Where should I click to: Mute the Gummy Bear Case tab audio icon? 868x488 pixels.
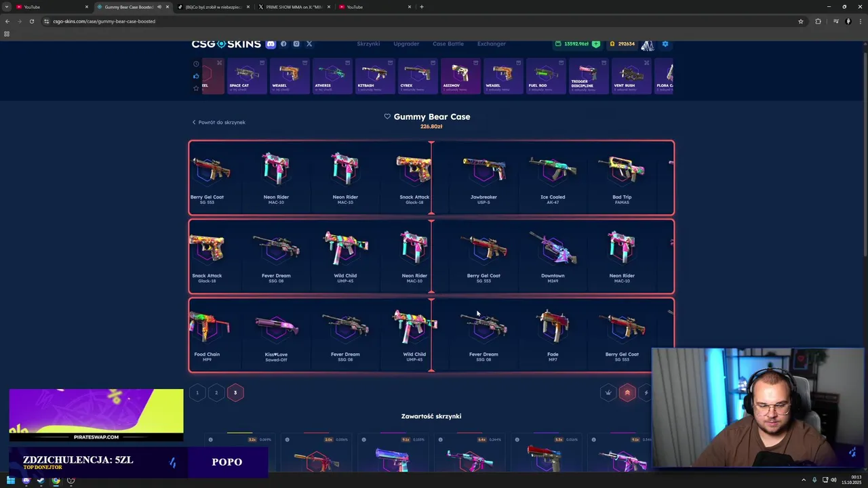159,7
